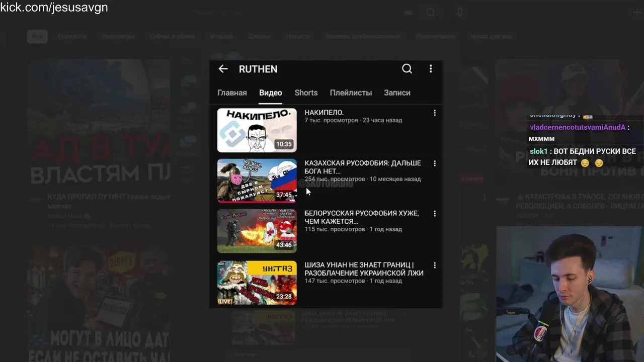Click the title БЕЛОРУССКАЯ РУСОФОБИЯ ХУЖЕ, ЧЕМ КАЖЕТСЯ
This screenshot has height=362, width=644.
pos(362,217)
